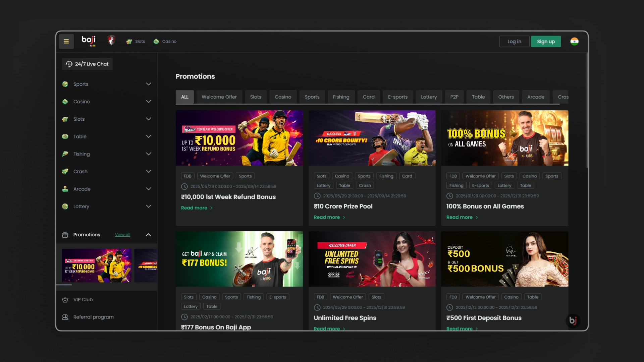This screenshot has height=362, width=644.
Task: Click the page vertical scrollbar
Action: click(x=587, y=111)
